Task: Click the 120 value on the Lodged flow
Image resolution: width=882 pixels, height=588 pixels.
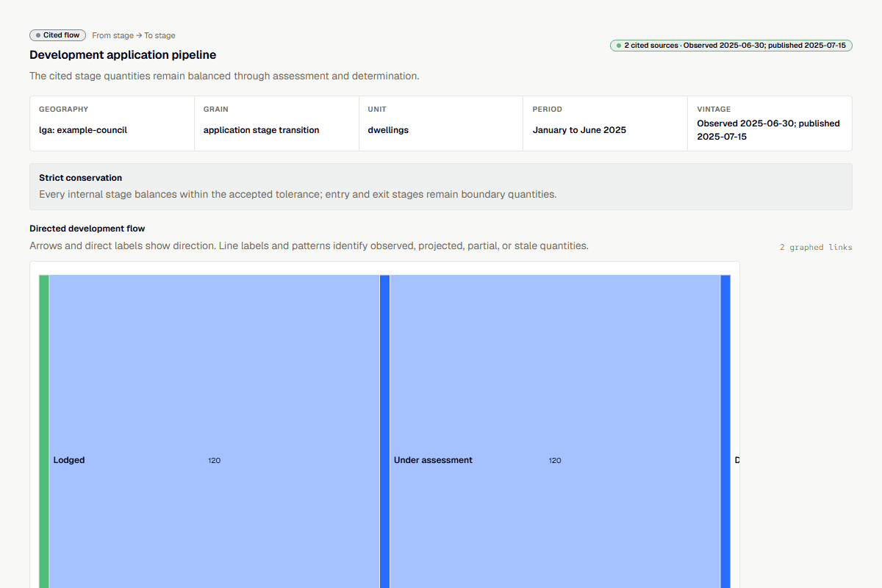Action: pyautogui.click(x=214, y=461)
